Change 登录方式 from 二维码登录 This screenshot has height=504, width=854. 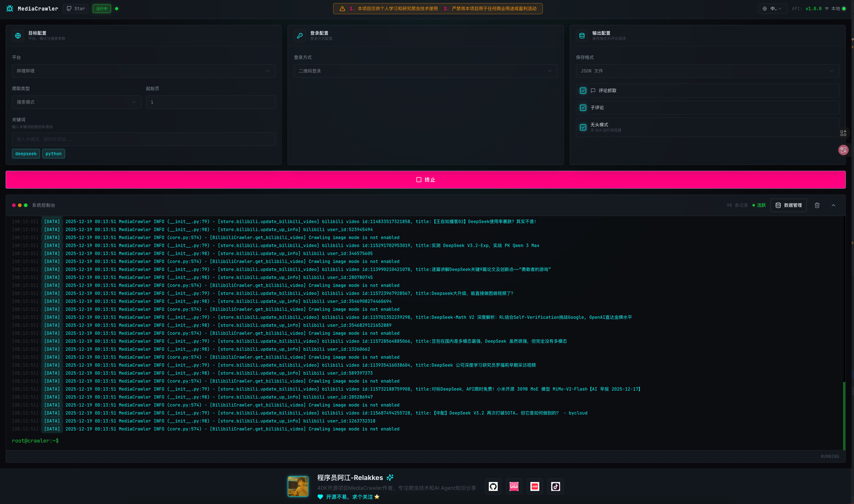pyautogui.click(x=425, y=71)
